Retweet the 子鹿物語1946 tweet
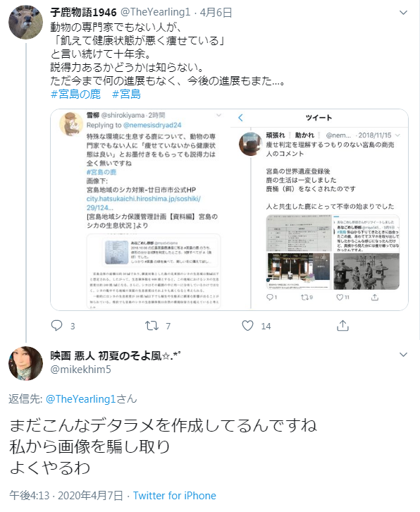Image resolution: width=420 pixels, height=512 pixels. [152, 326]
